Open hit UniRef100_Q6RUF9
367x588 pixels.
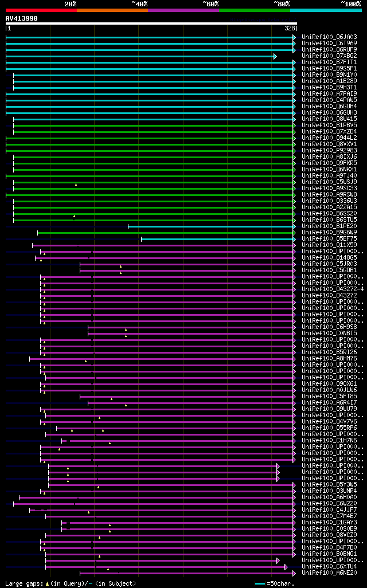[329, 49]
